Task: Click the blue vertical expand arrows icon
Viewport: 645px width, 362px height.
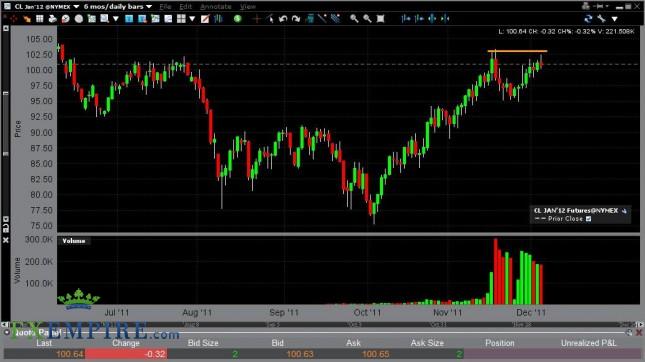Action: pos(432,19)
